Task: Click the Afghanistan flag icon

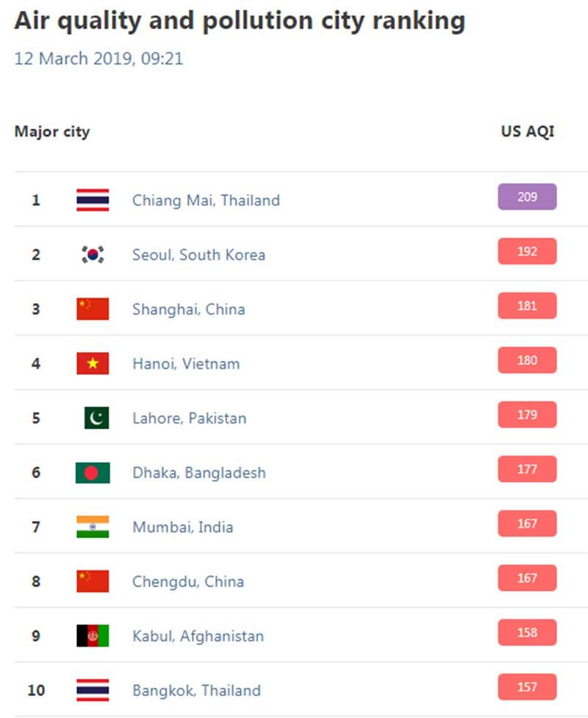Action: point(93,636)
